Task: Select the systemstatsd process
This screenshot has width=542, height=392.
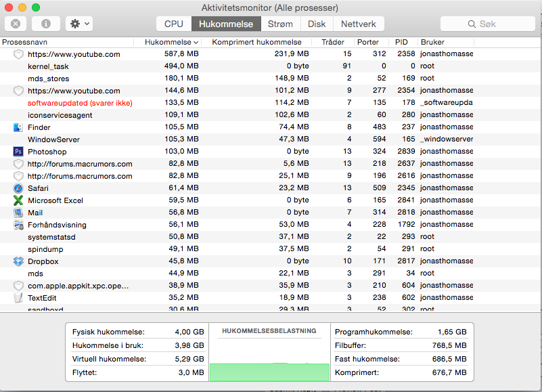Action: point(270,237)
